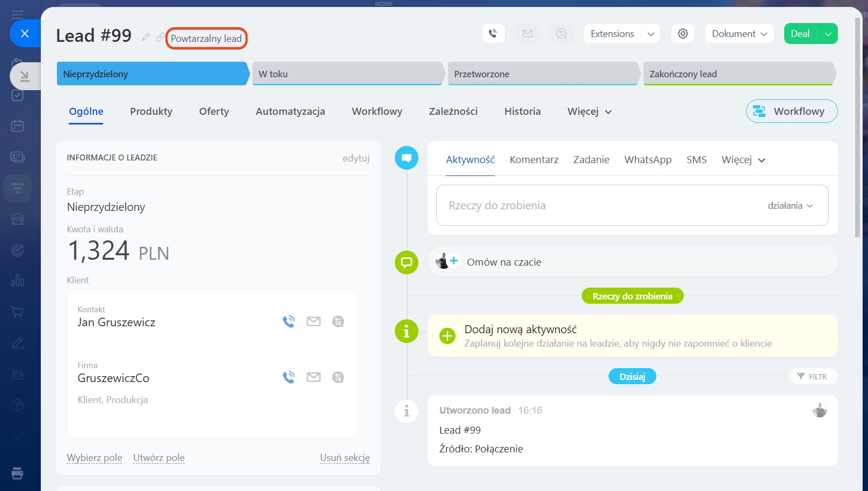
Task: Expand the Extensions dropdown
Action: [x=650, y=34]
